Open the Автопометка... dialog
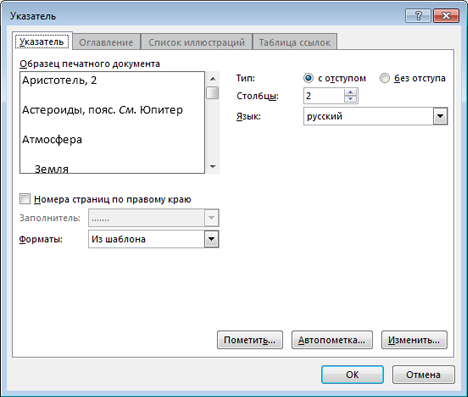Viewport: 468px width, 397px height. point(332,340)
